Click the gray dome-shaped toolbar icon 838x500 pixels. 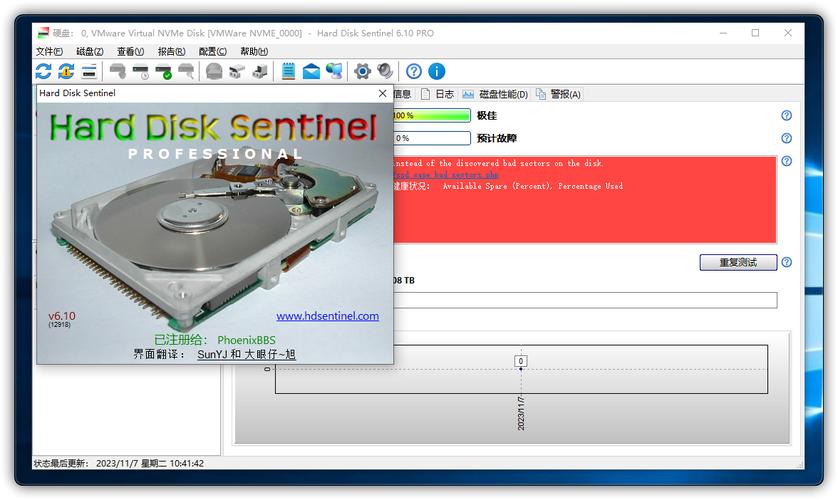(x=214, y=71)
